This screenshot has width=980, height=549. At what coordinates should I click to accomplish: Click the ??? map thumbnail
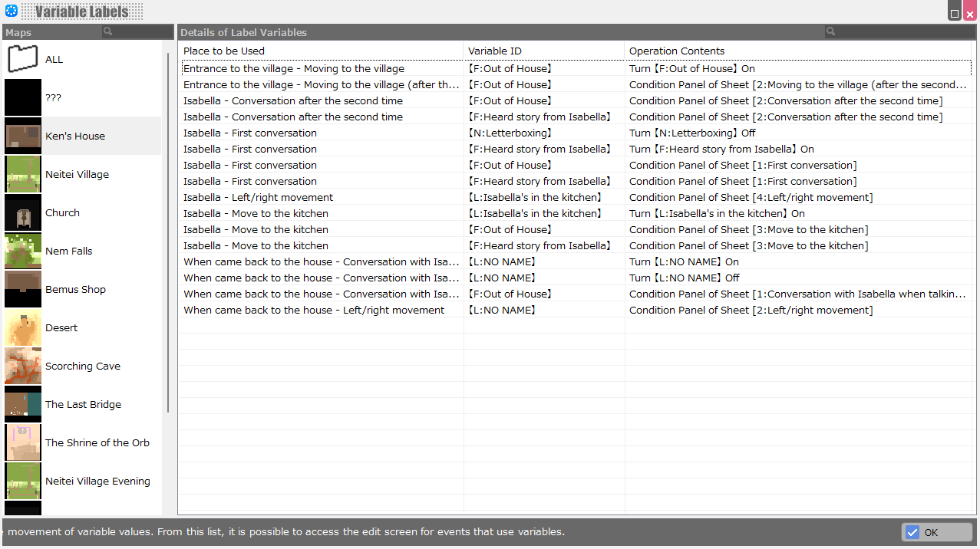pos(23,97)
